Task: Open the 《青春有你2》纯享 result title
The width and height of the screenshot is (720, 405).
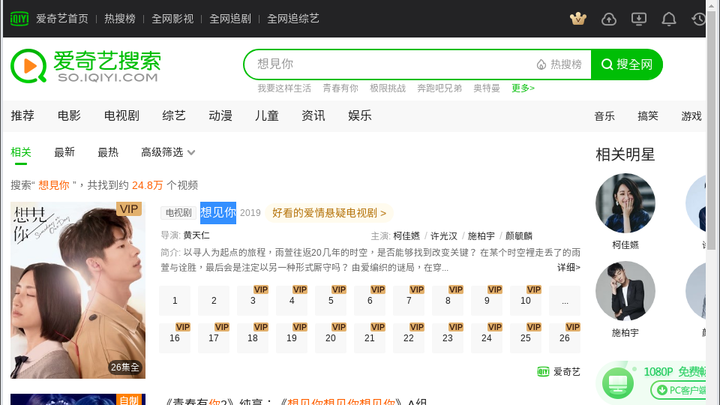Action: tap(295, 402)
